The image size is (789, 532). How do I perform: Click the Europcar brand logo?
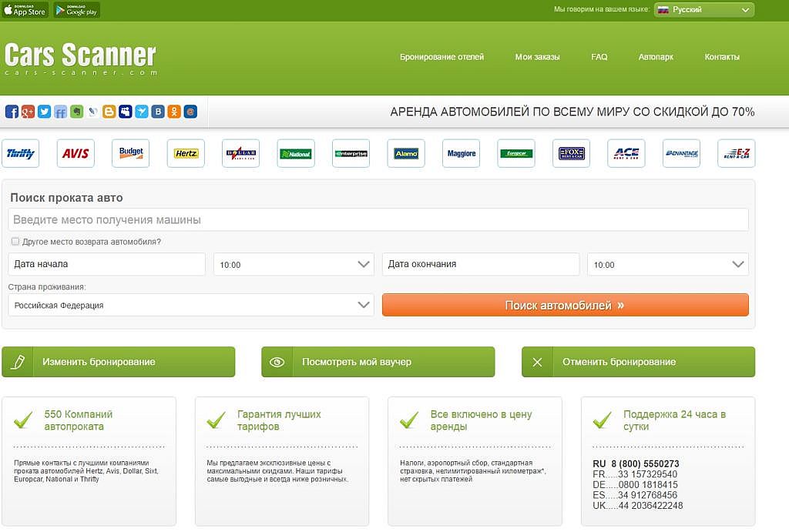[516, 153]
